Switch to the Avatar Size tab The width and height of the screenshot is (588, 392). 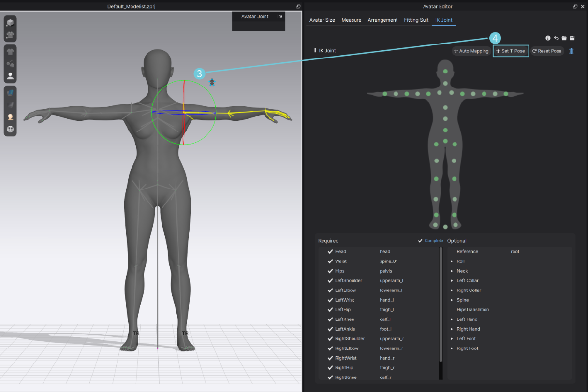pyautogui.click(x=322, y=20)
